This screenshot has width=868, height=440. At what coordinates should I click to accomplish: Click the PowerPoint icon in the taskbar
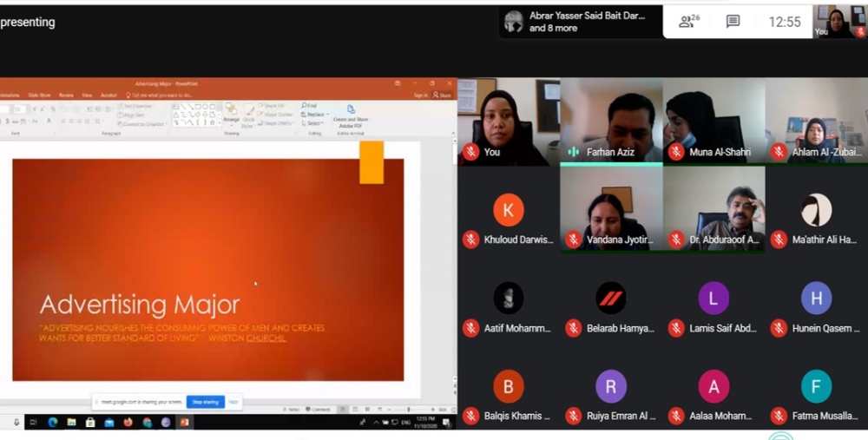(183, 423)
